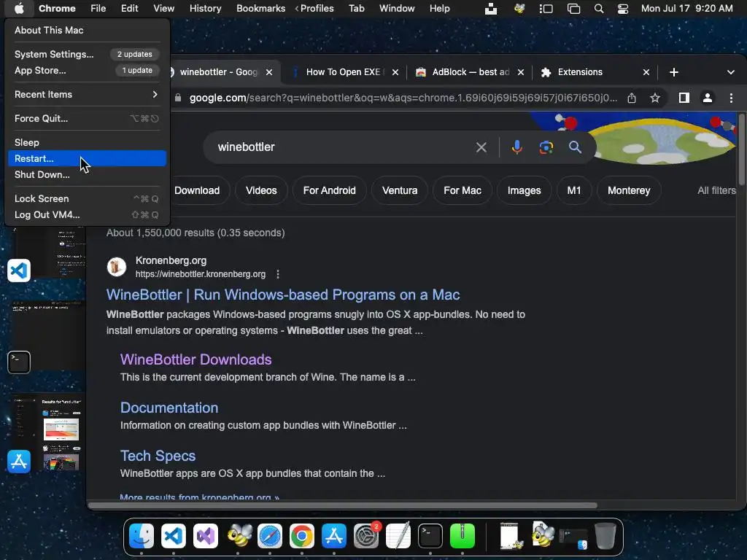Click the page's horizontal scrollbar
Viewport: 747px width, 560px height.
tap(343, 505)
